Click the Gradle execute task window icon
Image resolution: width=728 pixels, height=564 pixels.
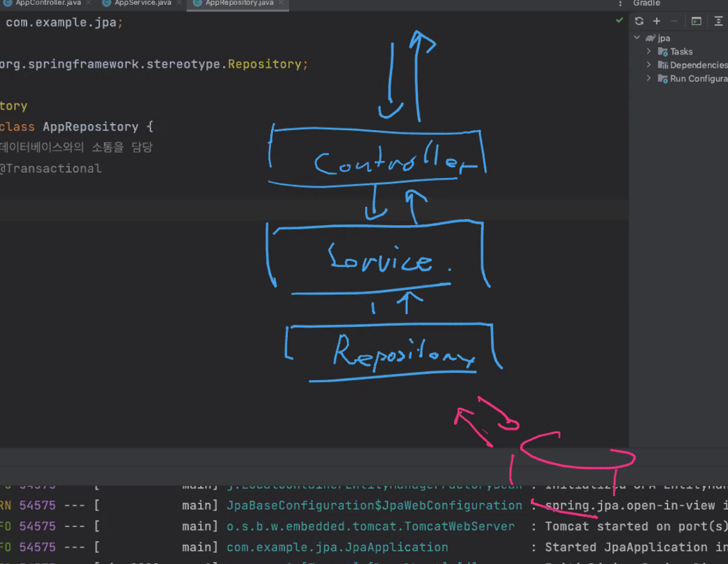click(697, 21)
